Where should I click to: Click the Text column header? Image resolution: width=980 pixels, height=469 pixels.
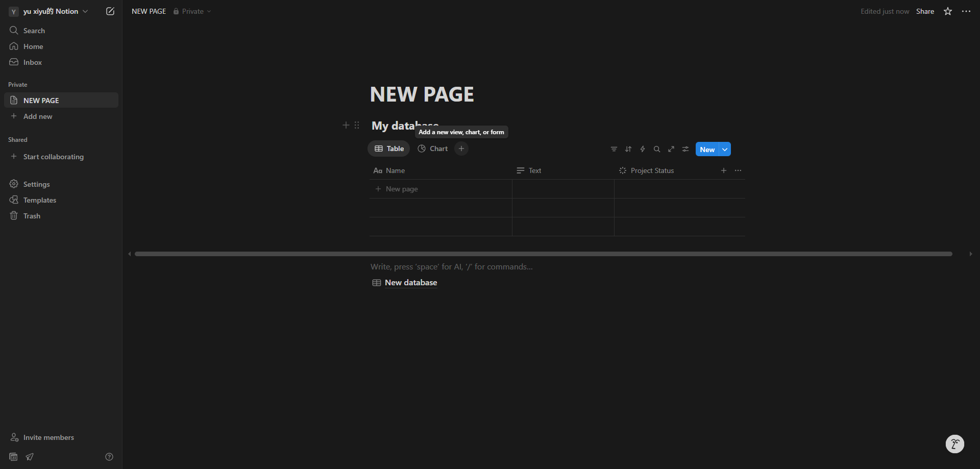pos(563,170)
